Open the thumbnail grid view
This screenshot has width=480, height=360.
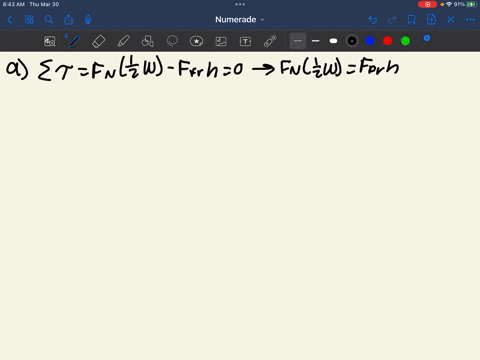[x=29, y=20]
